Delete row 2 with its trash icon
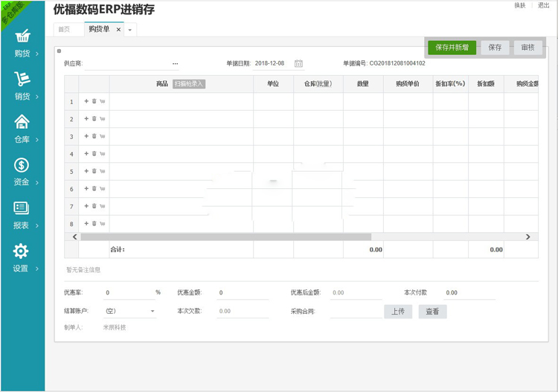Image resolution: width=558 pixels, height=392 pixels. tap(94, 118)
